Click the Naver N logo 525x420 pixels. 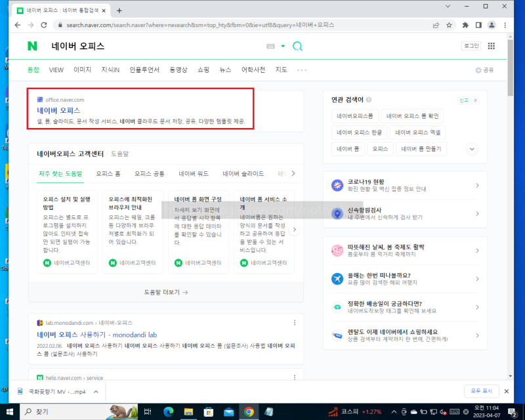pos(31,47)
